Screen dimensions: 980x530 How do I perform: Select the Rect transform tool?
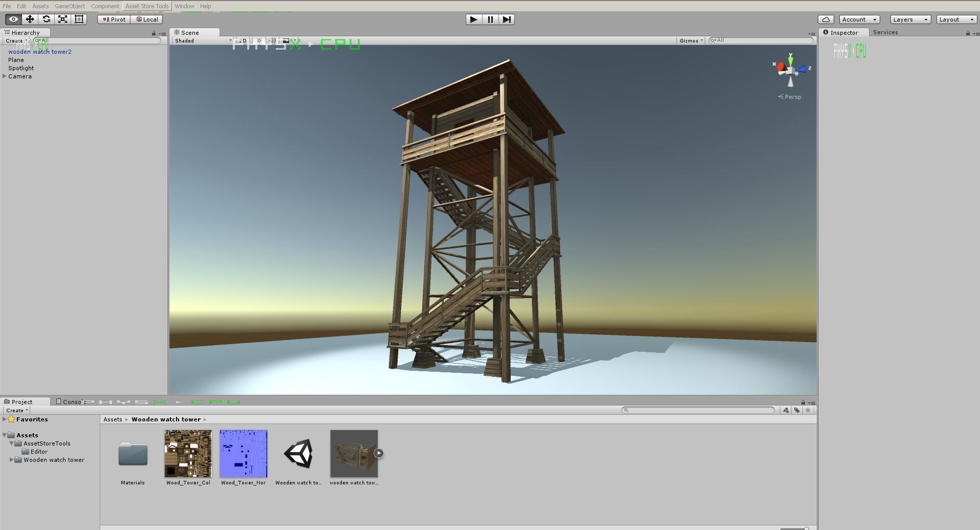pyautogui.click(x=79, y=19)
